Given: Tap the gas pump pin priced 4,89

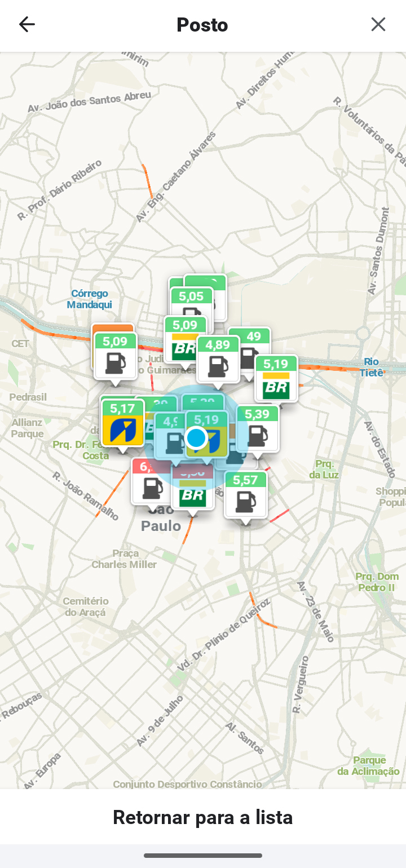Looking at the screenshot, I should 218,361.
